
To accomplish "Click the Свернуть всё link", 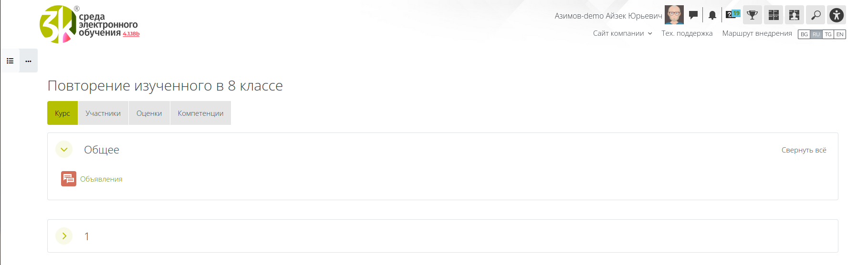I will tap(804, 150).
